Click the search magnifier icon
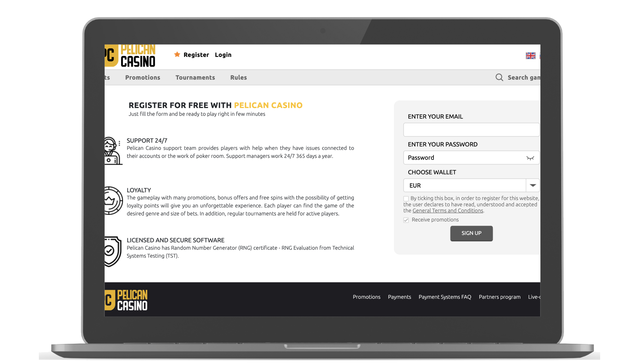The height and width of the screenshot is (364, 639). pos(499,77)
